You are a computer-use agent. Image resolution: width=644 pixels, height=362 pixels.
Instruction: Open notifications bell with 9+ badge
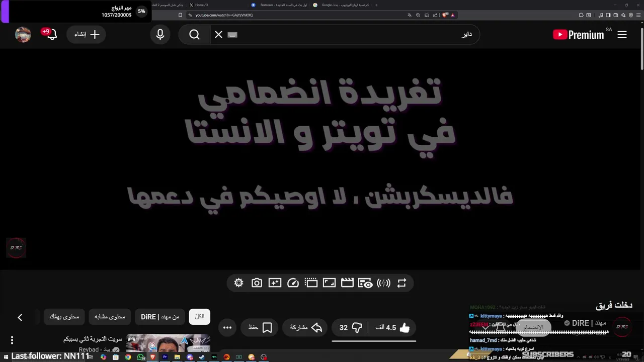52,35
